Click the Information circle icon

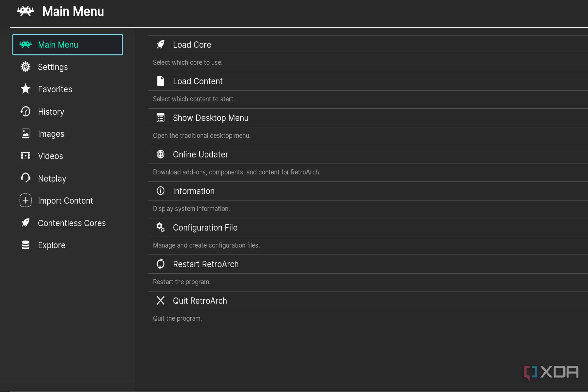click(x=160, y=191)
